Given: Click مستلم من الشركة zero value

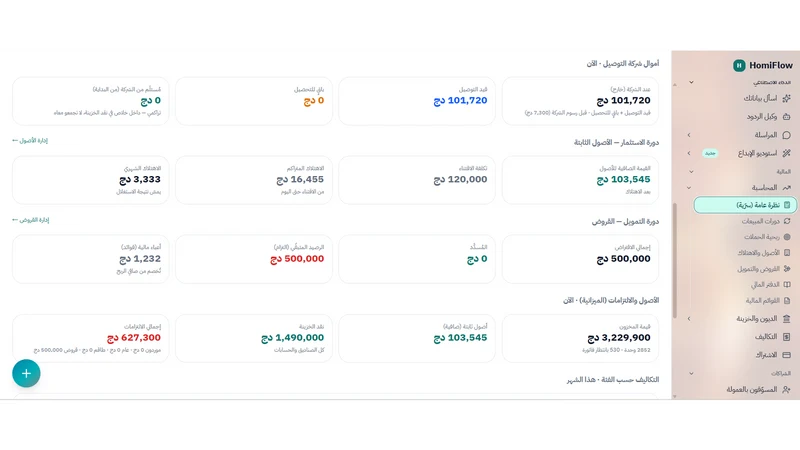Looking at the screenshot, I should (x=151, y=101).
